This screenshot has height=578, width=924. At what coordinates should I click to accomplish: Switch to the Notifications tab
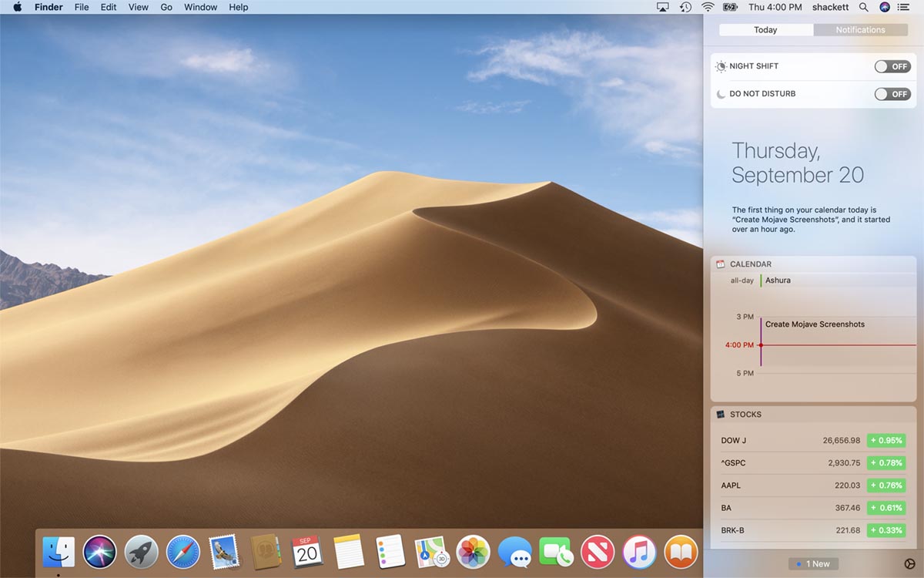(x=860, y=29)
